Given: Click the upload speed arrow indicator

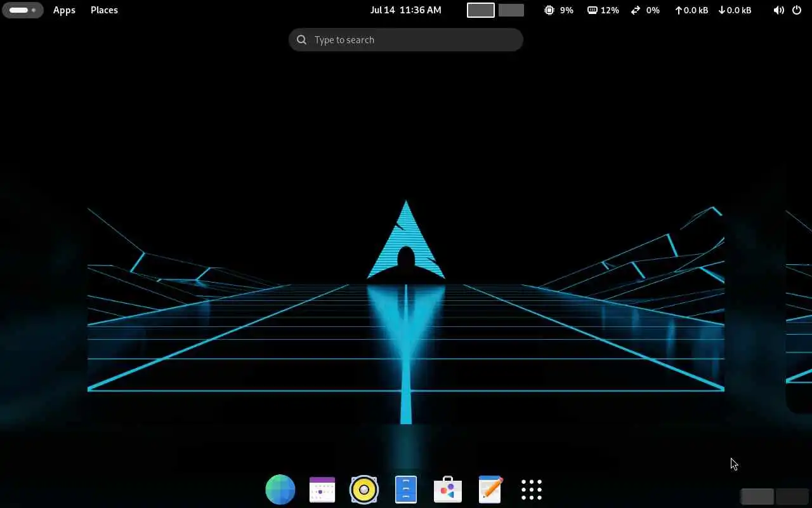Looking at the screenshot, I should pyautogui.click(x=678, y=10).
